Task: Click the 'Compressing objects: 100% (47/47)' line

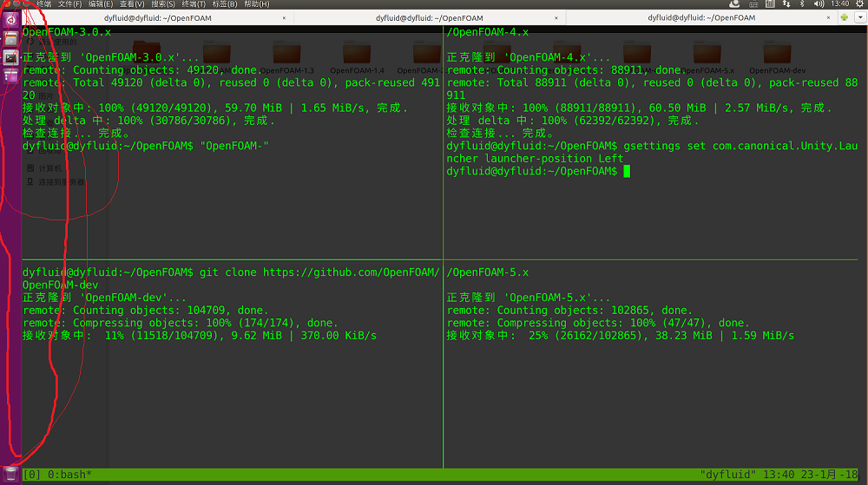Action: [598, 323]
